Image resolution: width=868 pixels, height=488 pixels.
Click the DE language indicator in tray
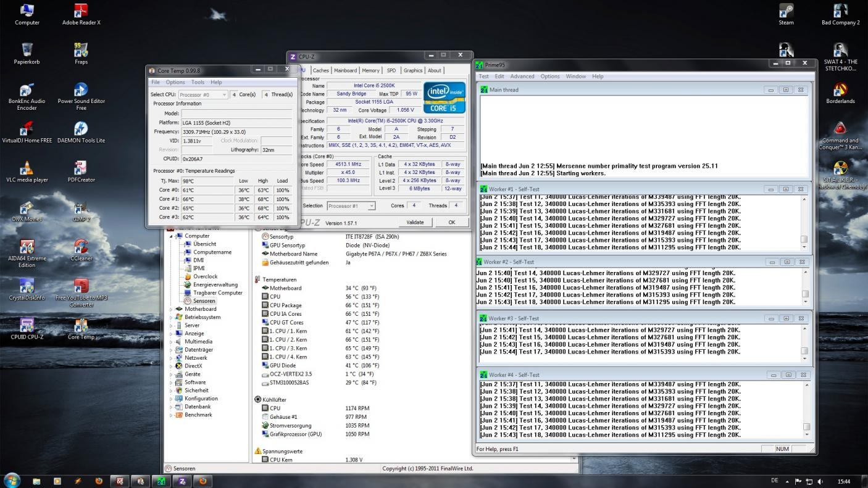pyautogui.click(x=774, y=481)
